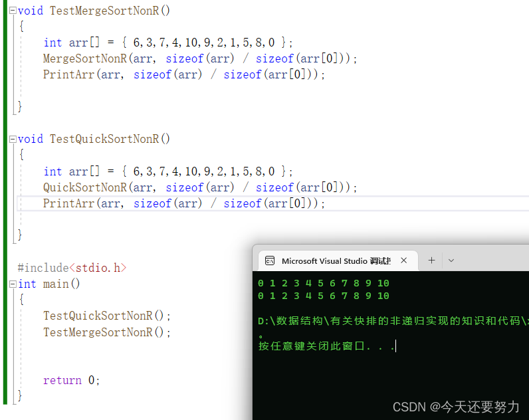Click the #include<stdio.h> directive
529x420 pixels.
coord(72,268)
